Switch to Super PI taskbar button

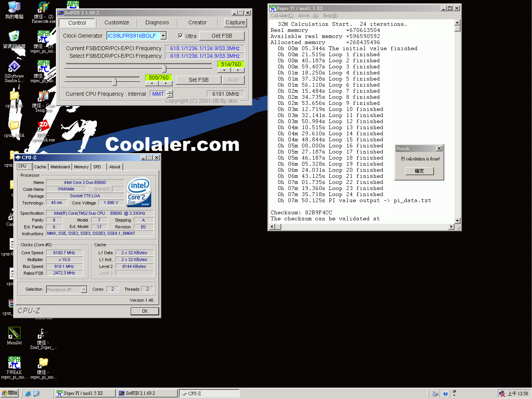click(85, 393)
